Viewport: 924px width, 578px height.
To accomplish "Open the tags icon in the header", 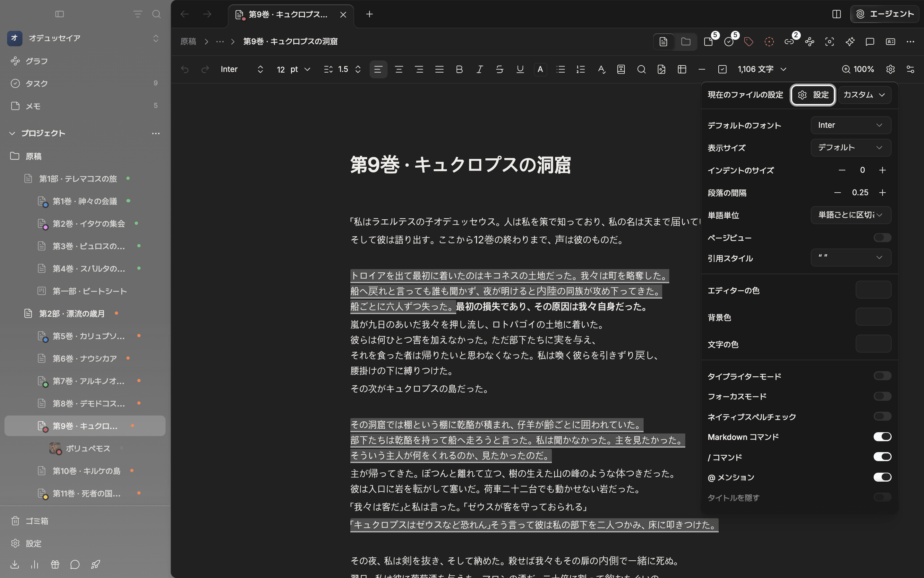I will pos(749,42).
